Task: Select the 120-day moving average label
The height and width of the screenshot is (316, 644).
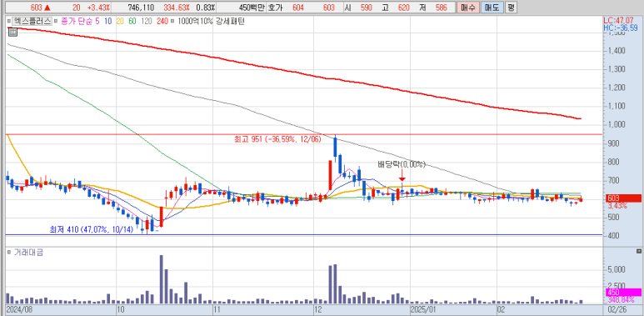Action: (147, 22)
